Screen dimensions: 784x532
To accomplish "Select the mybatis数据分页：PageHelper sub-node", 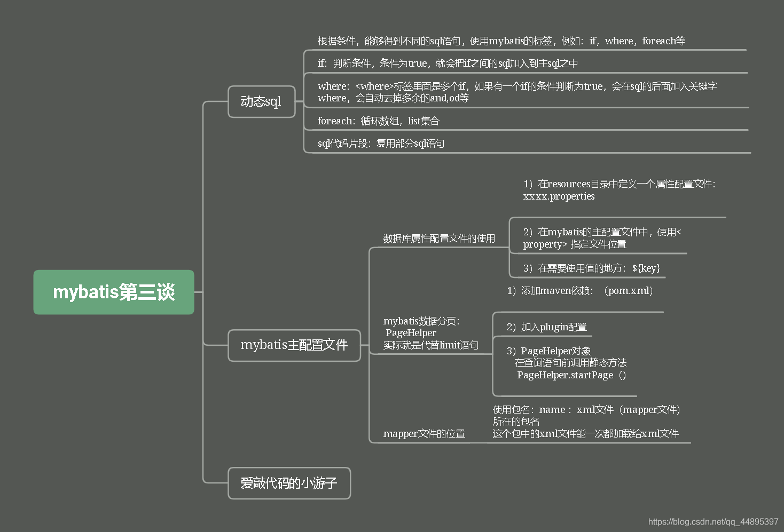I will [430, 333].
